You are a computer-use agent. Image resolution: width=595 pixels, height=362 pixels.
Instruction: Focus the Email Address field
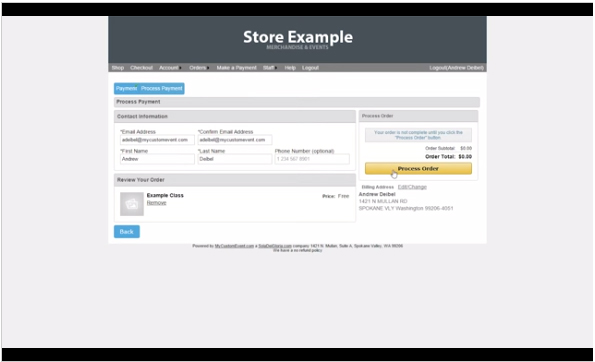pos(157,140)
